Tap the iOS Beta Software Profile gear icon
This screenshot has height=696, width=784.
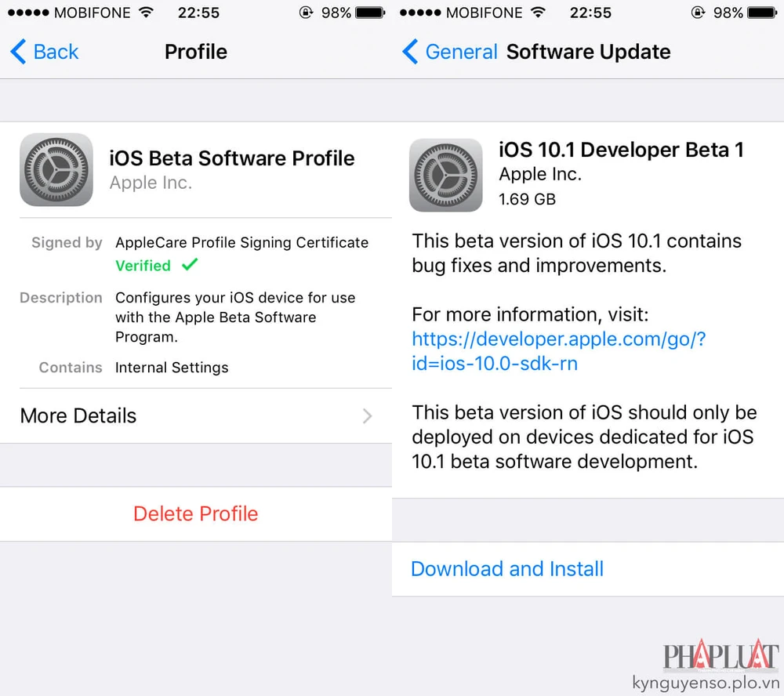(x=56, y=170)
